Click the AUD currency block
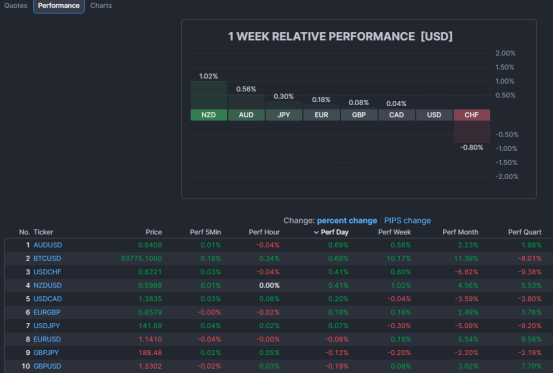Viewport: 554px width, 374px height. click(x=246, y=115)
